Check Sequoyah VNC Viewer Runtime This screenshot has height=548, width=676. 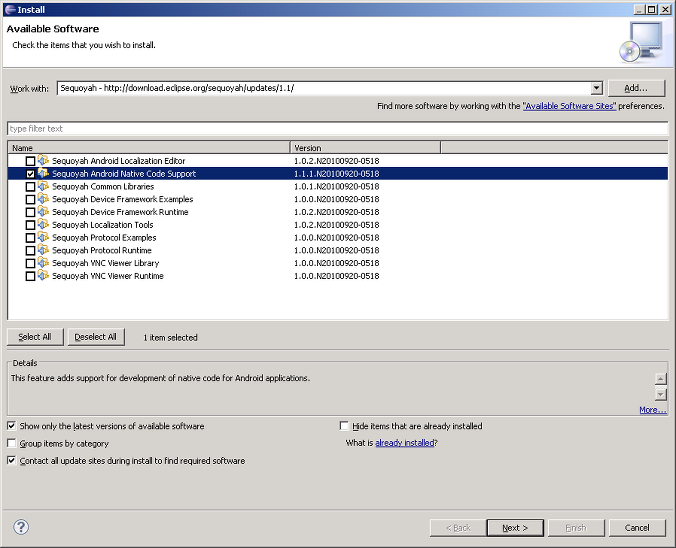(30, 276)
